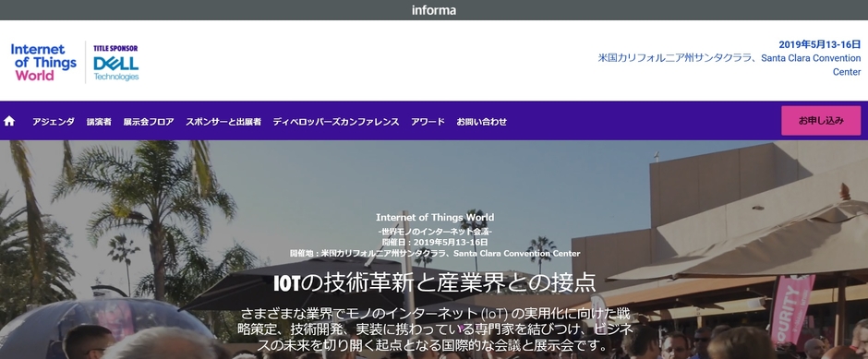
Task: Select お問い合わせ in the navigation
Action: coord(481,122)
